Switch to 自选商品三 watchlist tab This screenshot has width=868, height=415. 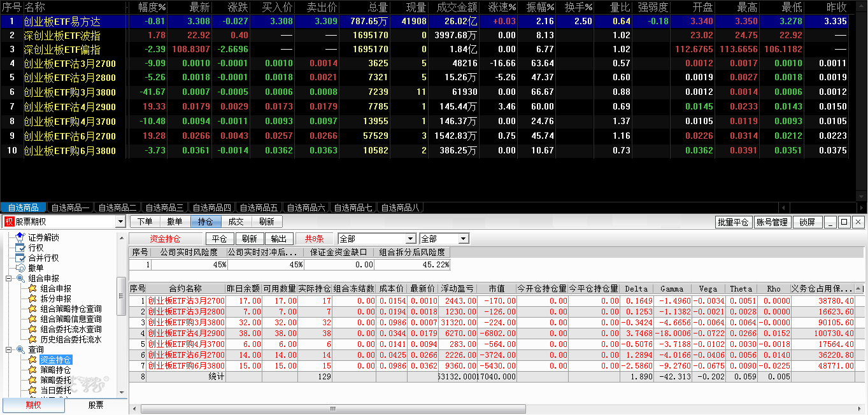point(164,207)
